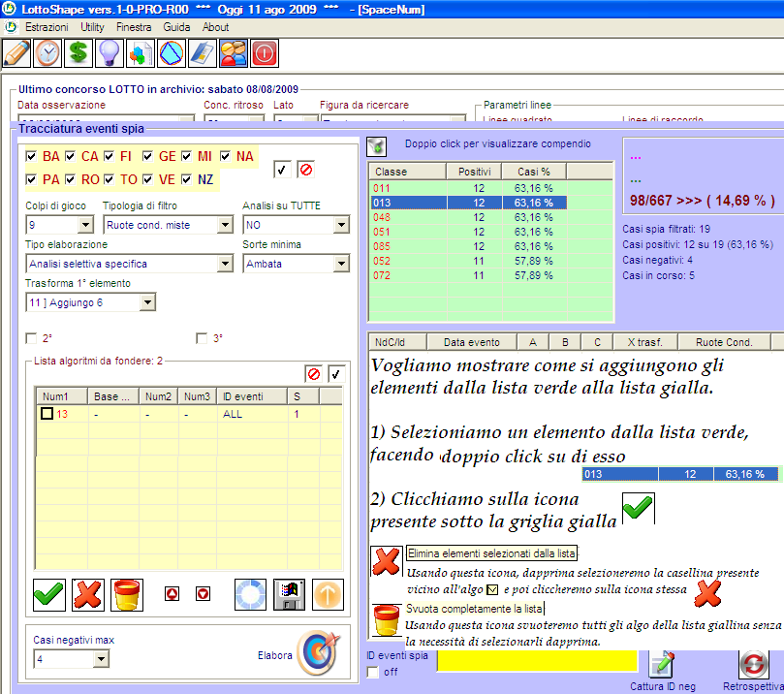Screen dimensions: 784x694
Task: Click the Casi % column header
Action: [x=532, y=172]
